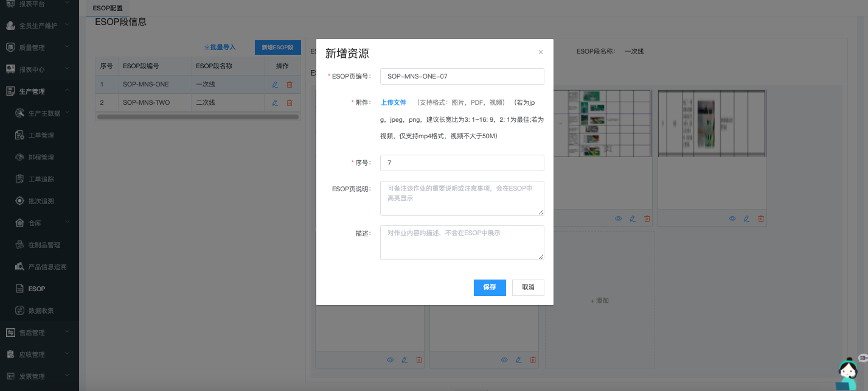Toggle preview eye under the top right thumbnail
The image size is (868, 391).
click(732, 219)
